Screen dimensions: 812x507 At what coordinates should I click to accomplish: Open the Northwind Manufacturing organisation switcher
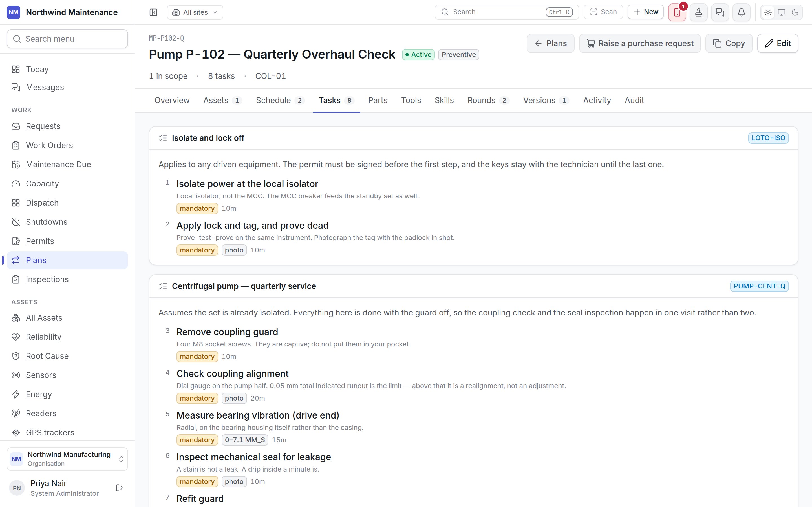(x=67, y=459)
